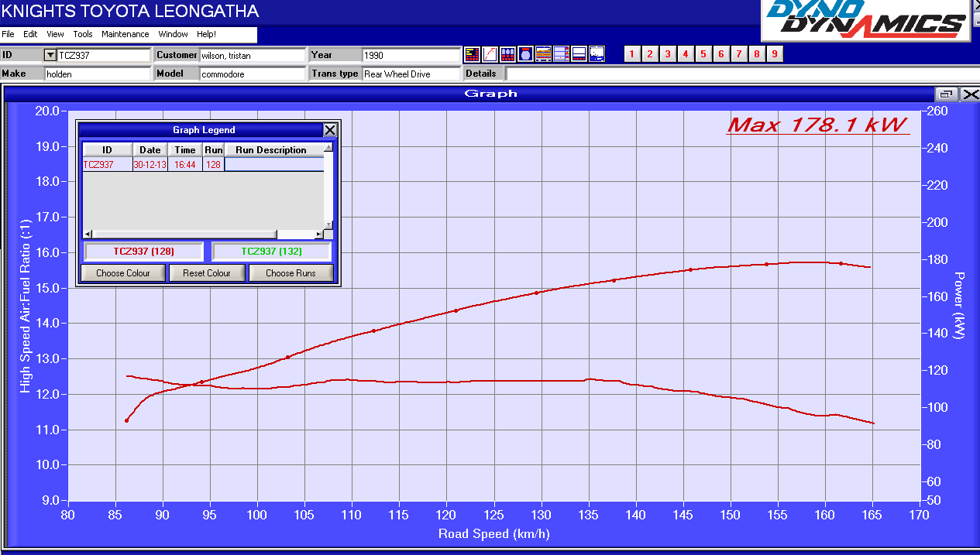
Task: Click the Year field showing 1990
Action: click(411, 55)
